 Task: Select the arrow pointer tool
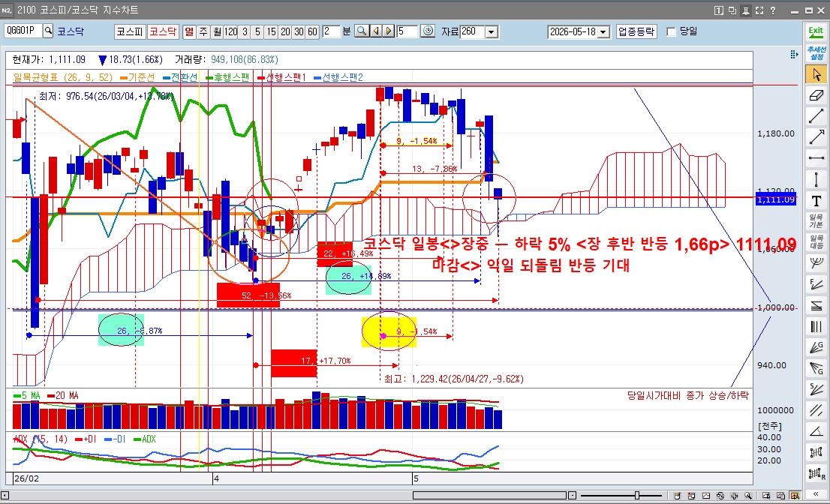(816, 74)
